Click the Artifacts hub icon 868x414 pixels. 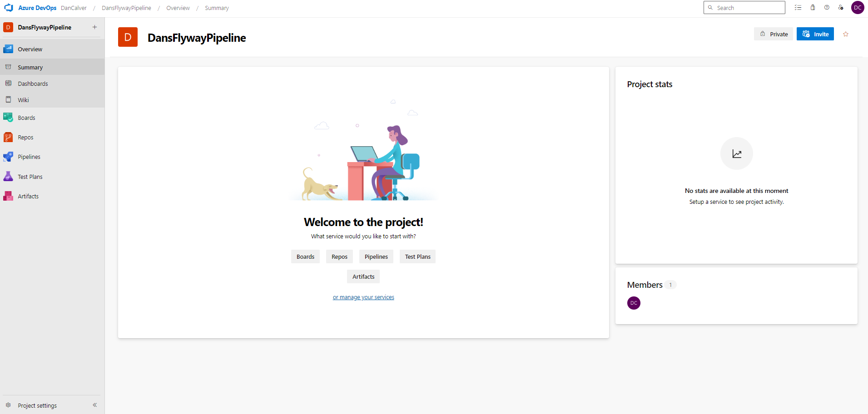8,196
